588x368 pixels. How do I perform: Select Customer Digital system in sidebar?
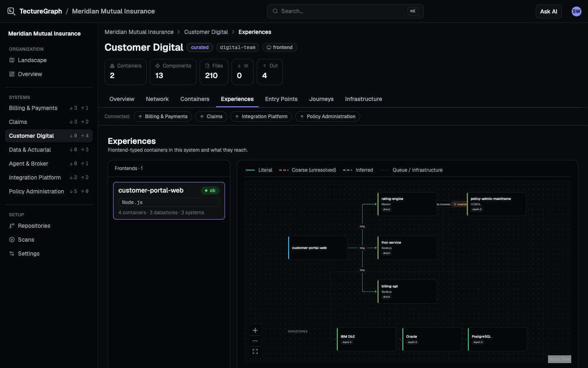pyautogui.click(x=49, y=136)
